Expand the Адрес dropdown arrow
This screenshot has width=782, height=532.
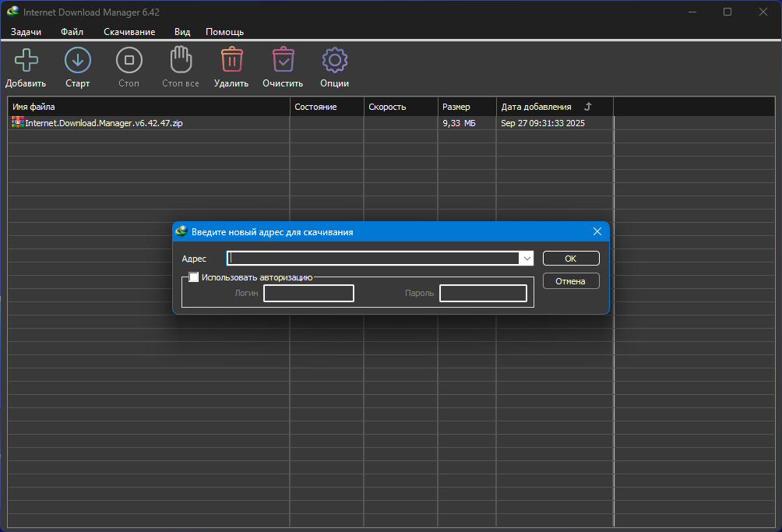point(527,259)
